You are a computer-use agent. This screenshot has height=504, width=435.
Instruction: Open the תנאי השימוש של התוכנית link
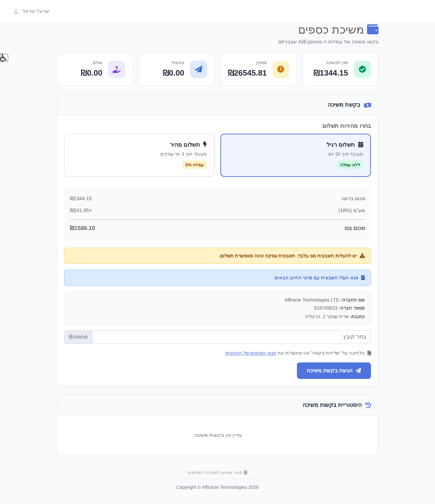(251, 353)
